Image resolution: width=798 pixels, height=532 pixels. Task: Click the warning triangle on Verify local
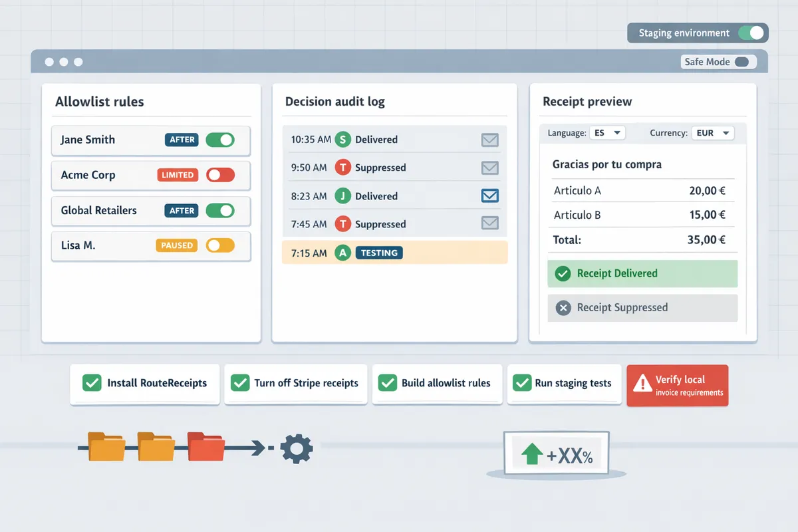coord(642,383)
